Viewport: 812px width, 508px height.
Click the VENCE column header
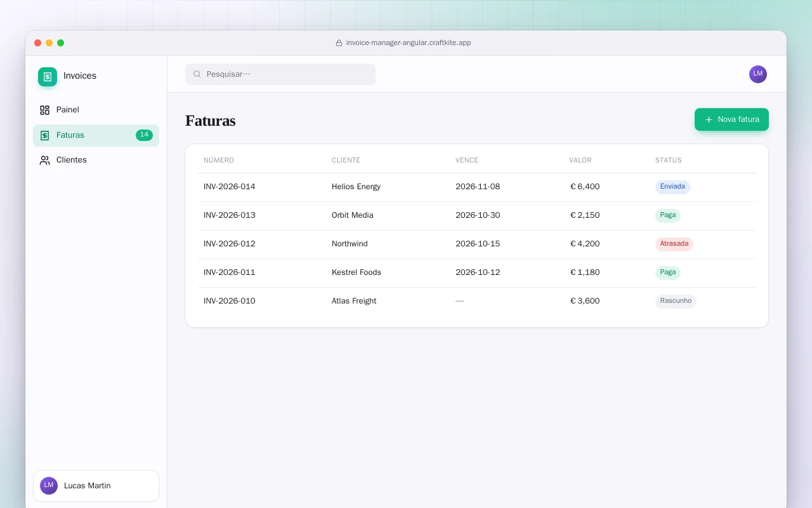point(467,160)
